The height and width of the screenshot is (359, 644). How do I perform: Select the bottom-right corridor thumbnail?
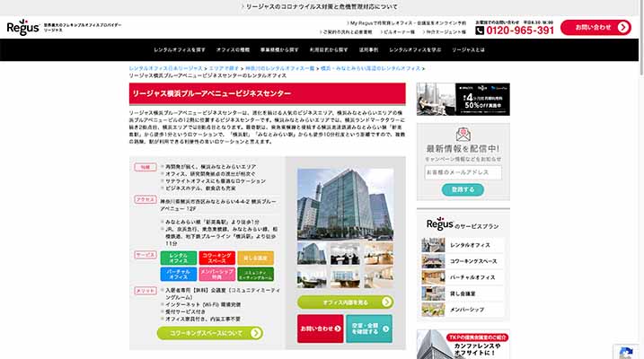pos(379,277)
